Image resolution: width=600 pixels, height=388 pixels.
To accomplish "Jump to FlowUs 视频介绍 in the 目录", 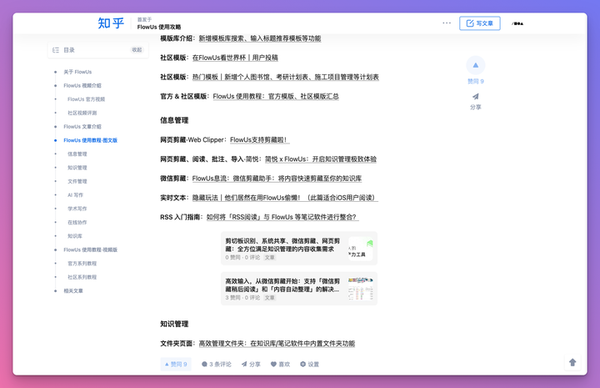I will tap(82, 86).
